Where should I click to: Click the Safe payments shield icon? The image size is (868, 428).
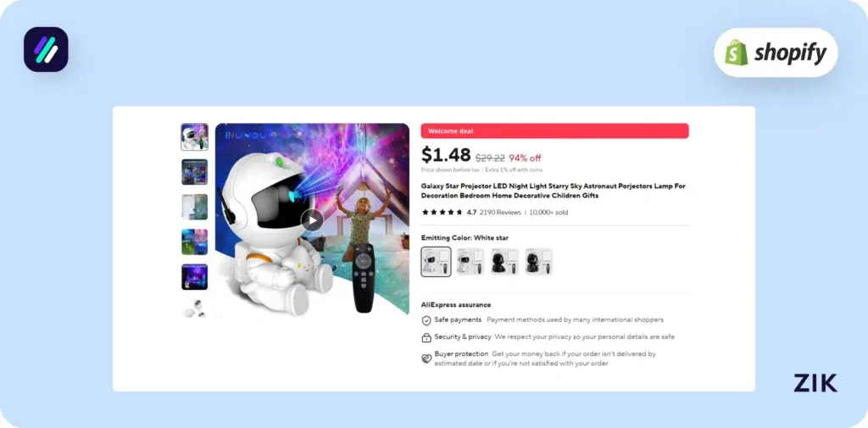point(426,320)
